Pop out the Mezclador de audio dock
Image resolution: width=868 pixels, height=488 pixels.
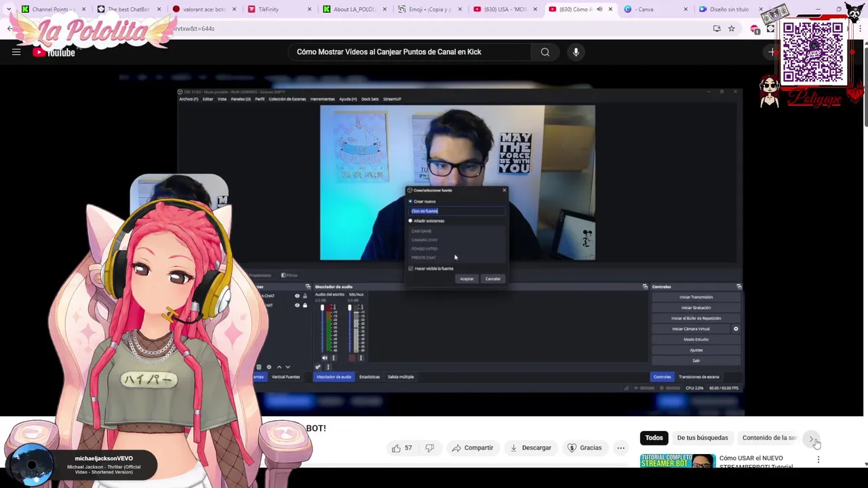pyautogui.click(x=645, y=287)
